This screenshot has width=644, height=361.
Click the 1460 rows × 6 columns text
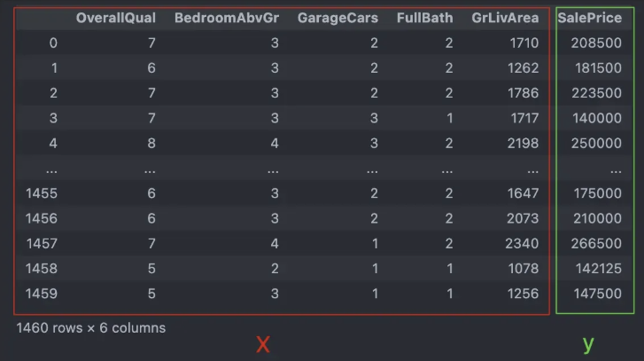tap(90, 328)
